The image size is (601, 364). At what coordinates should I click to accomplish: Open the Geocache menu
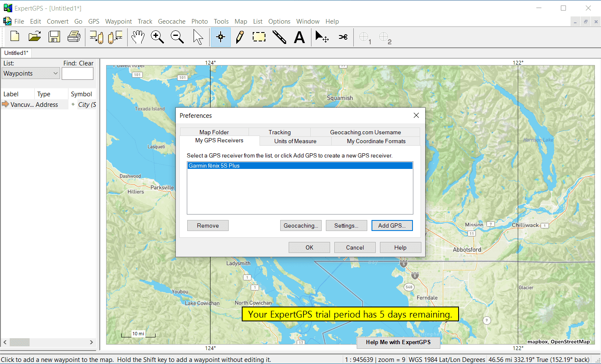(x=172, y=22)
